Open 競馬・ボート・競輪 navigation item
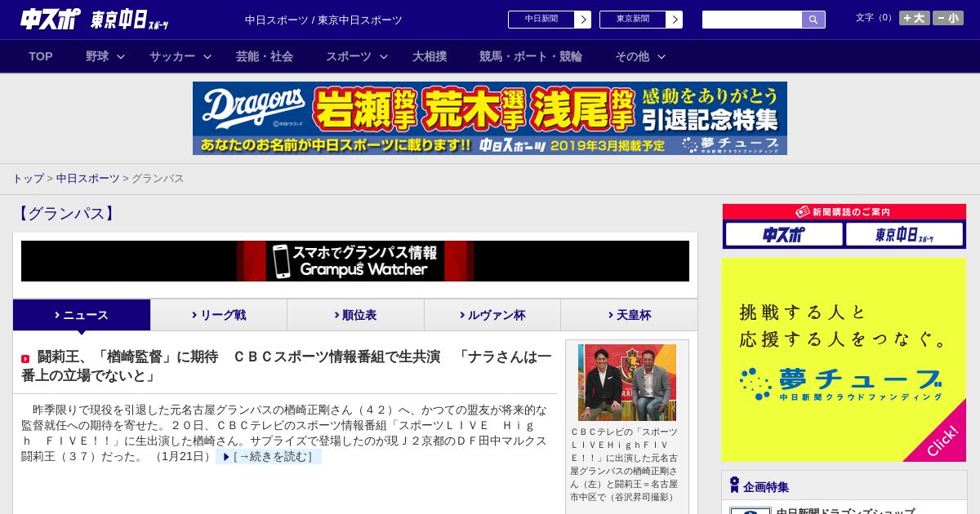980x514 pixels. [x=531, y=56]
